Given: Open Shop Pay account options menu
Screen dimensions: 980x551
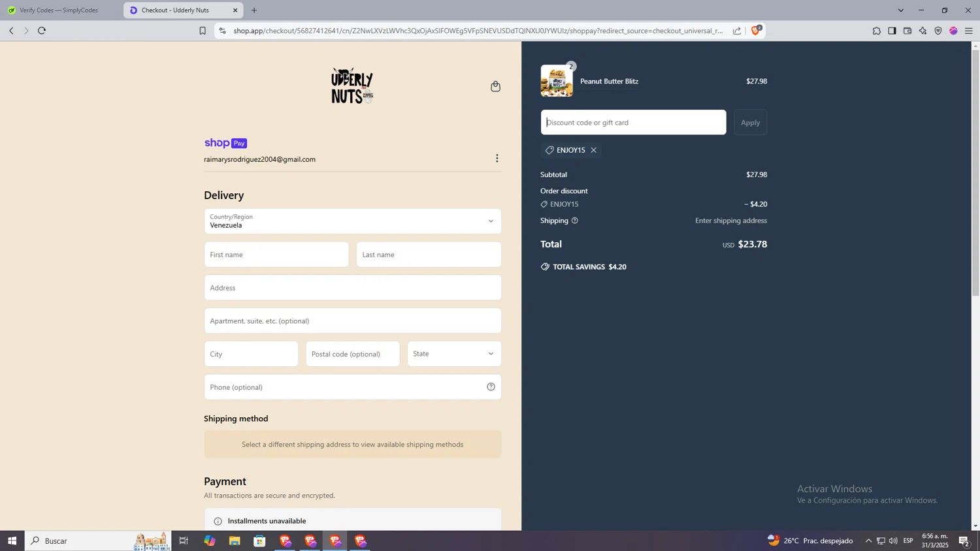Looking at the screenshot, I should [497, 159].
